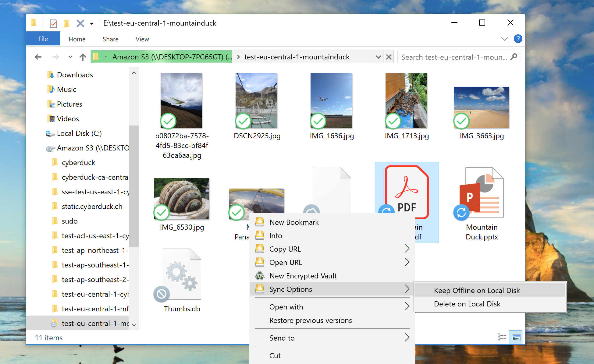Viewport: 594px width, 364px height.
Task: Expand the ribbon with chevron
Action: [504, 39]
